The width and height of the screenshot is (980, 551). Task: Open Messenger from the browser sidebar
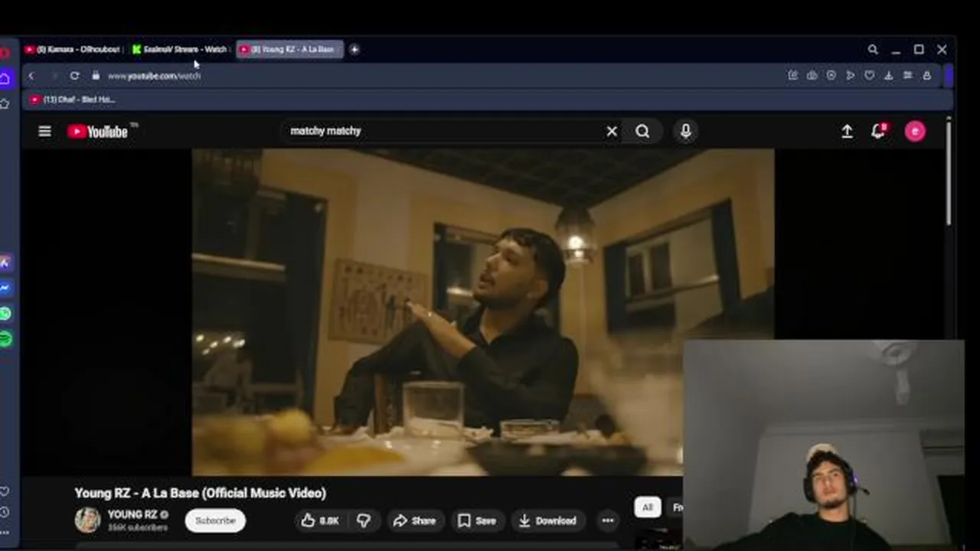pyautogui.click(x=5, y=289)
